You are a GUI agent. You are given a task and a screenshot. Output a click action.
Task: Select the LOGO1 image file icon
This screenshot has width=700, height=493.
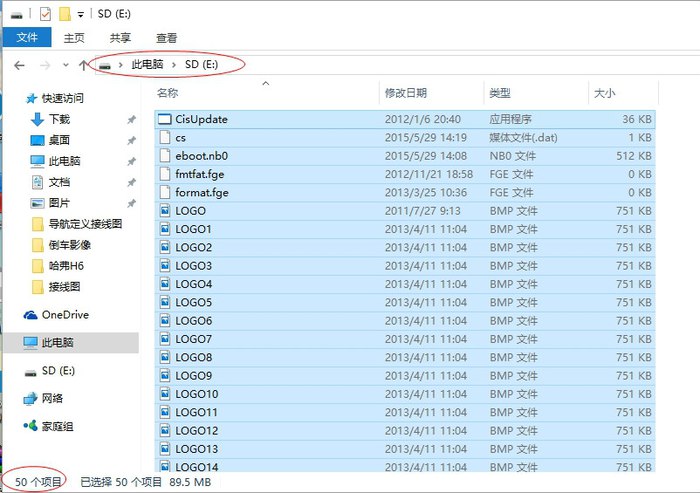coord(165,229)
